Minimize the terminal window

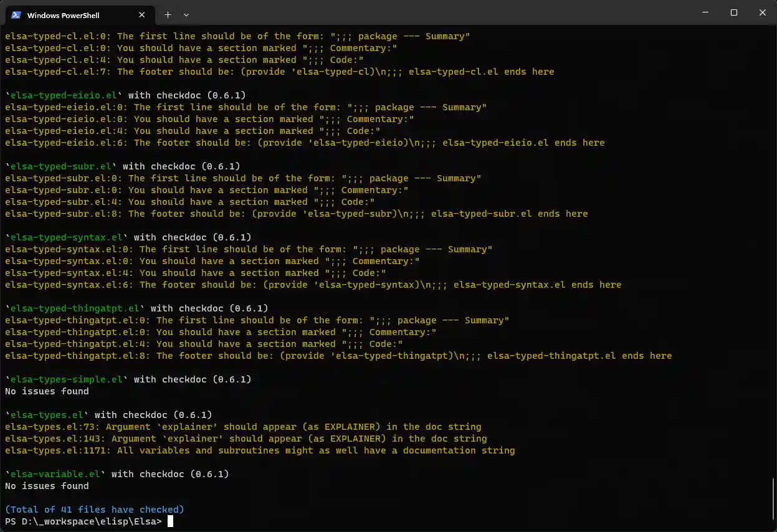[705, 12]
